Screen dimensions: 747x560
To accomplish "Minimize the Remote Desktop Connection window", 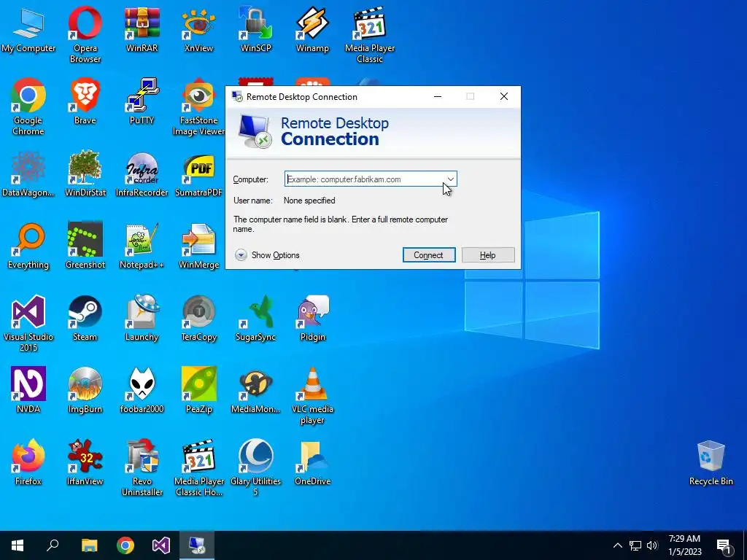I will tap(438, 97).
